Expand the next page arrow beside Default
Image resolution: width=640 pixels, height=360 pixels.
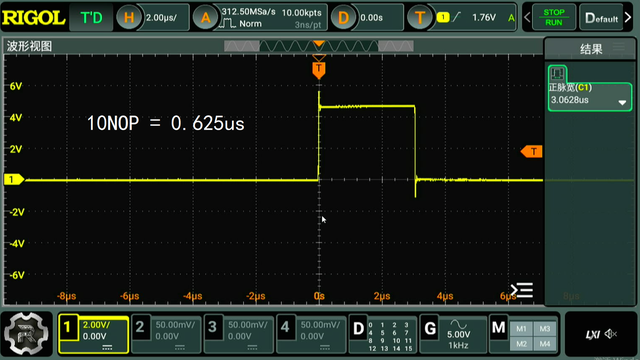(x=629, y=18)
